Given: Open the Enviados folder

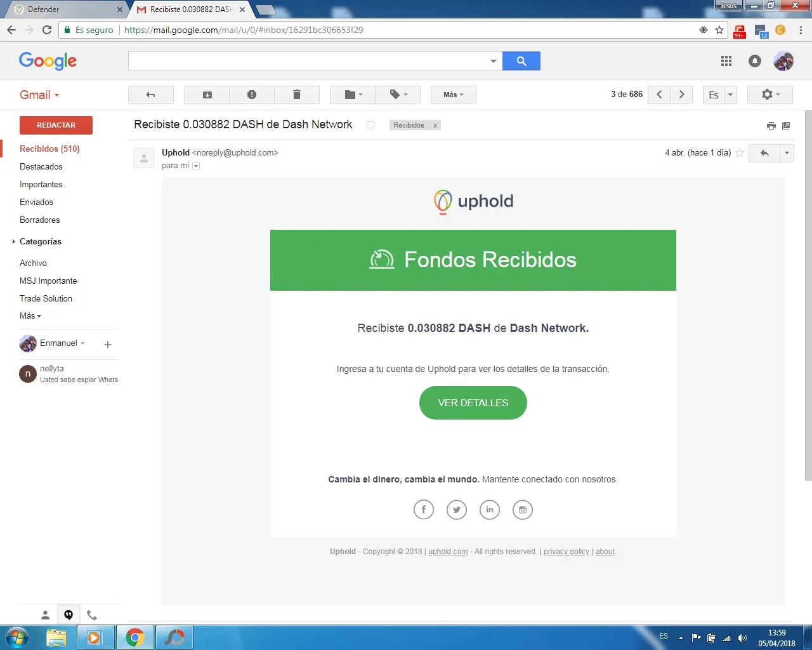Looking at the screenshot, I should [36, 202].
